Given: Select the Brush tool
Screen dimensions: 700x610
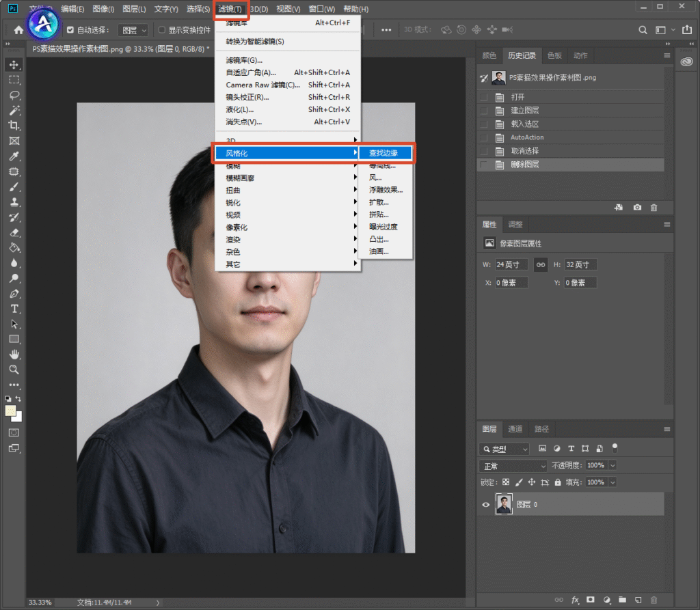Looking at the screenshot, I should (x=14, y=187).
